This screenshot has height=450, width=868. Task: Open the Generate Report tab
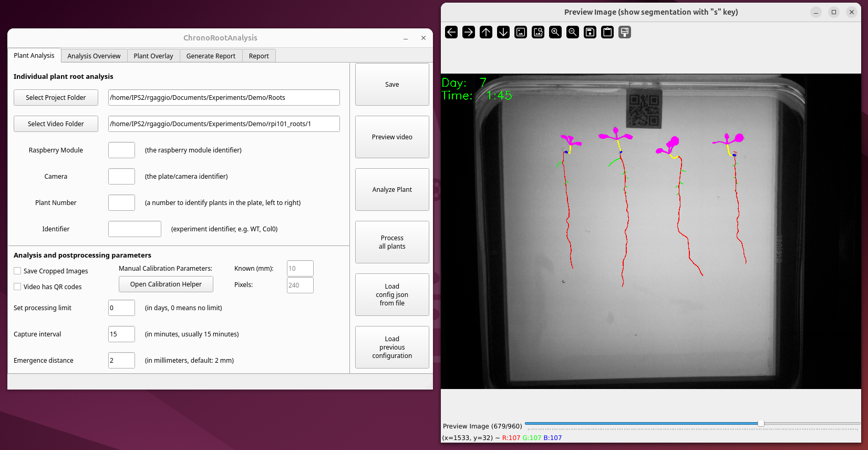[211, 56]
